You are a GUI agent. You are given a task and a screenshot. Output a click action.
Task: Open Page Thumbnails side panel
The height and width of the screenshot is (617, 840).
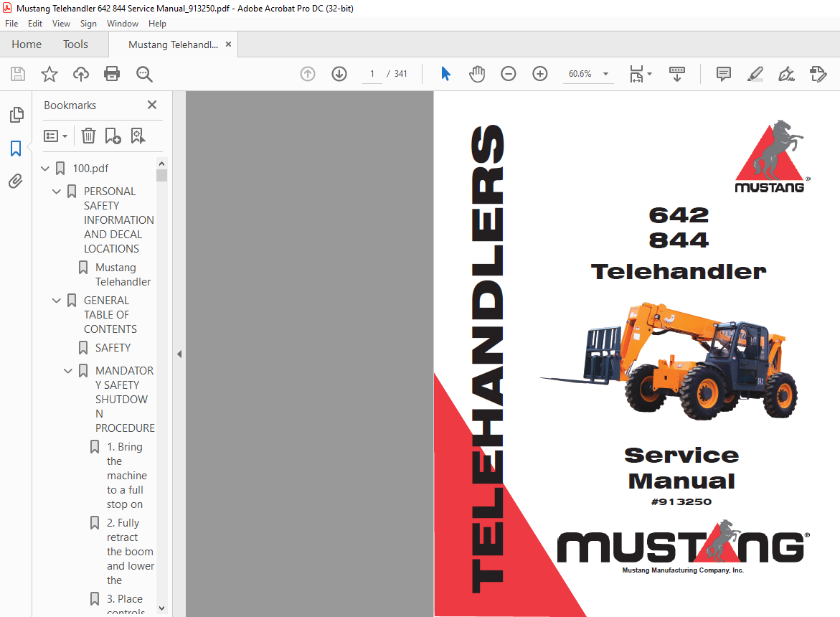(16, 115)
